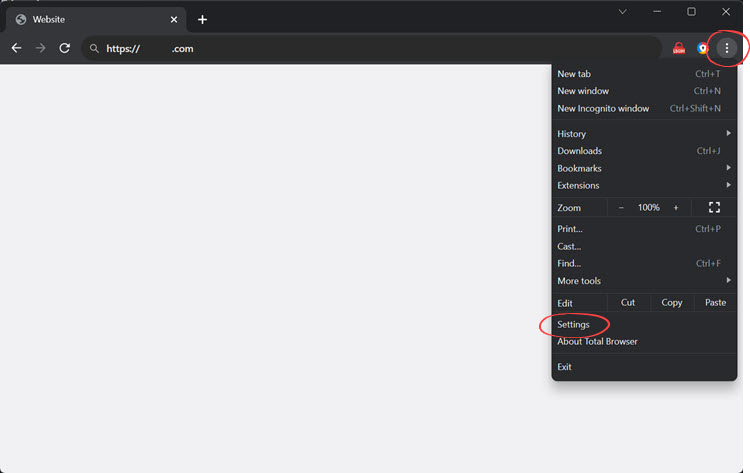Choose Find... from the menu

tap(644, 264)
